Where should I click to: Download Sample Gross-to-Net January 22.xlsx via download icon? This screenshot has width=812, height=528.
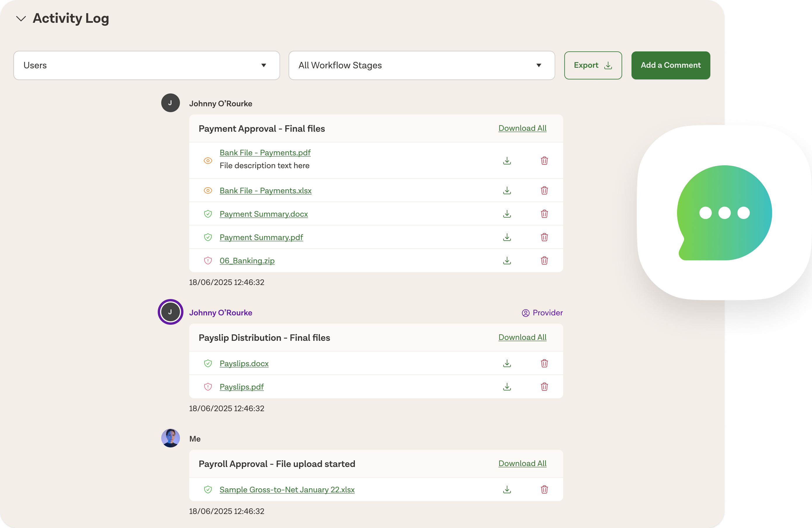[507, 489]
